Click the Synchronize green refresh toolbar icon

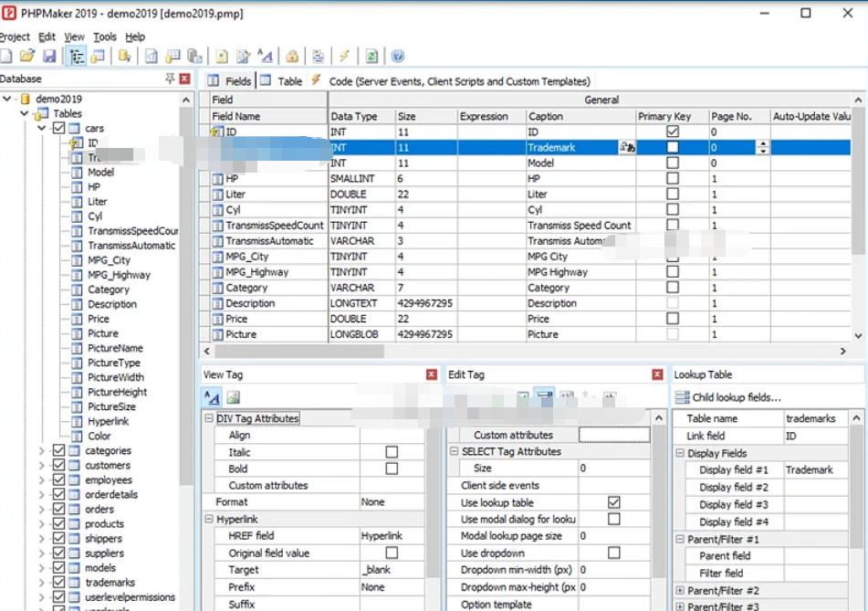tap(371, 56)
